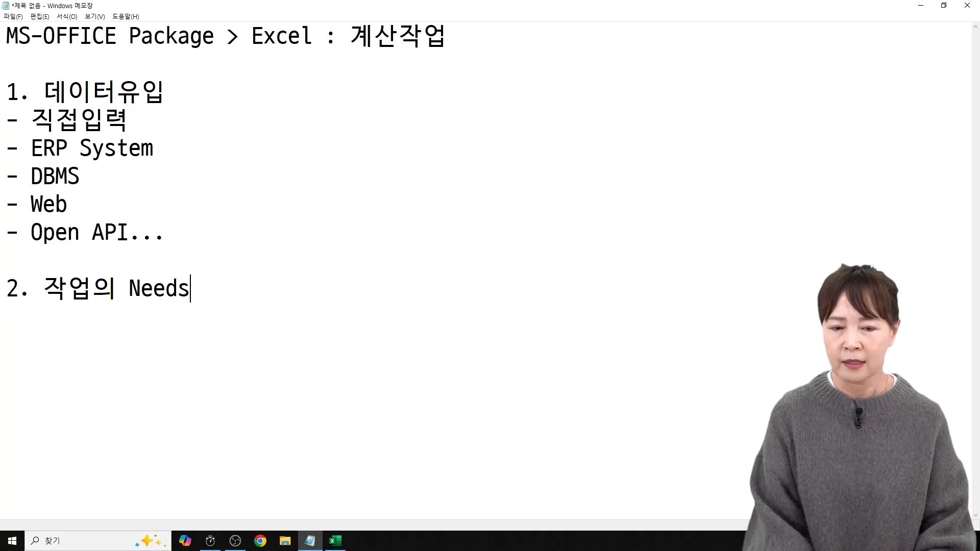Screen dimensions: 980x551
Task: Launch Google Chrome from the taskbar
Action: 260,540
